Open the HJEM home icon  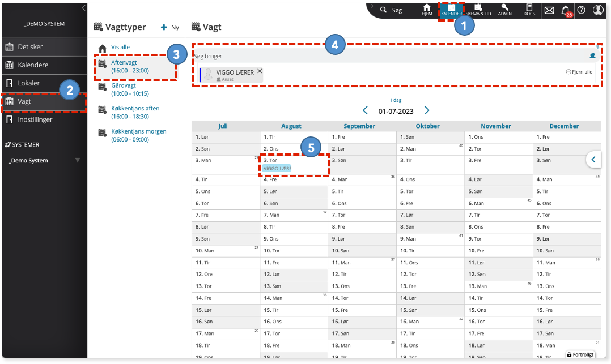click(427, 10)
